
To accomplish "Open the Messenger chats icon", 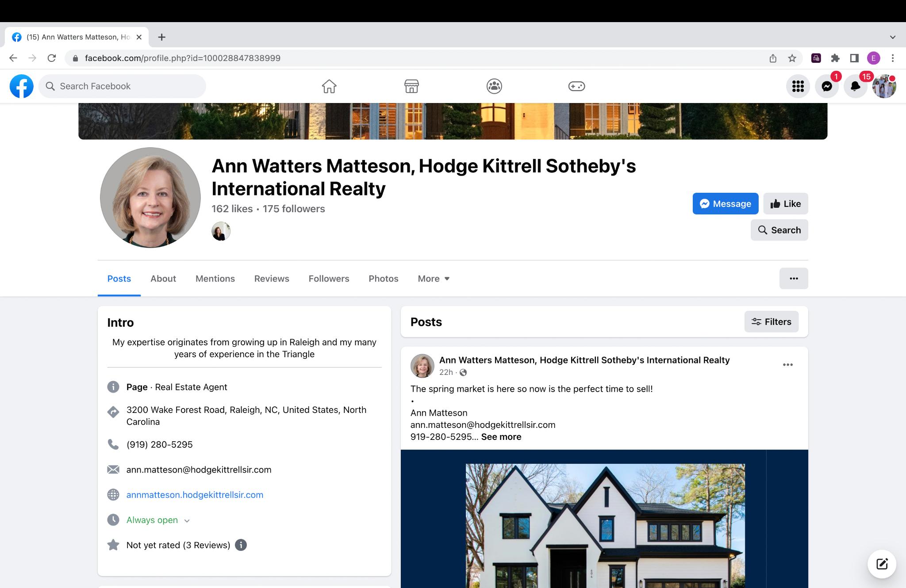I will click(827, 86).
